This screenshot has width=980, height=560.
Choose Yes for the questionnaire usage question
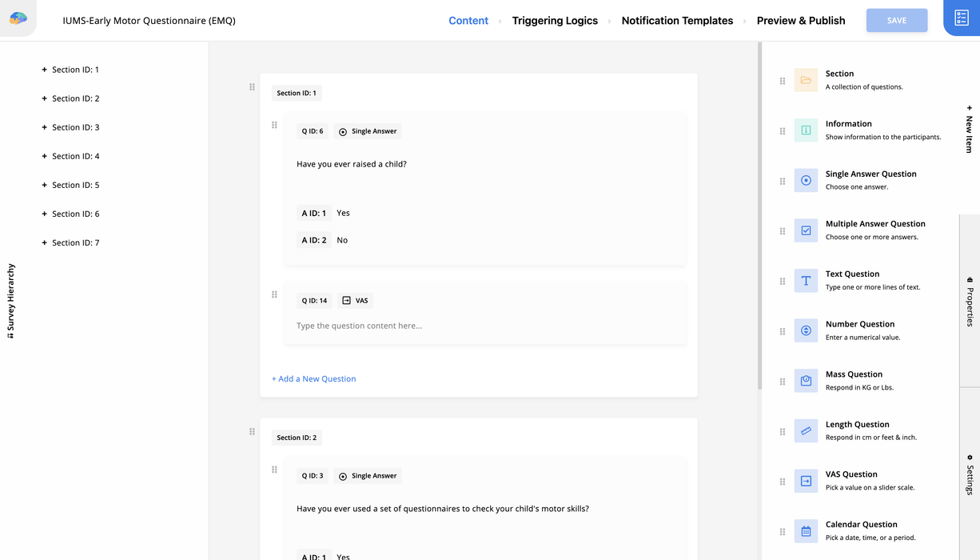click(x=343, y=557)
